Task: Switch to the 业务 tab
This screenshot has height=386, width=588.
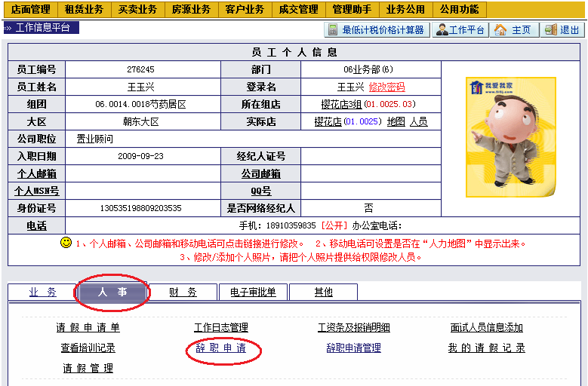Action: click(43, 292)
